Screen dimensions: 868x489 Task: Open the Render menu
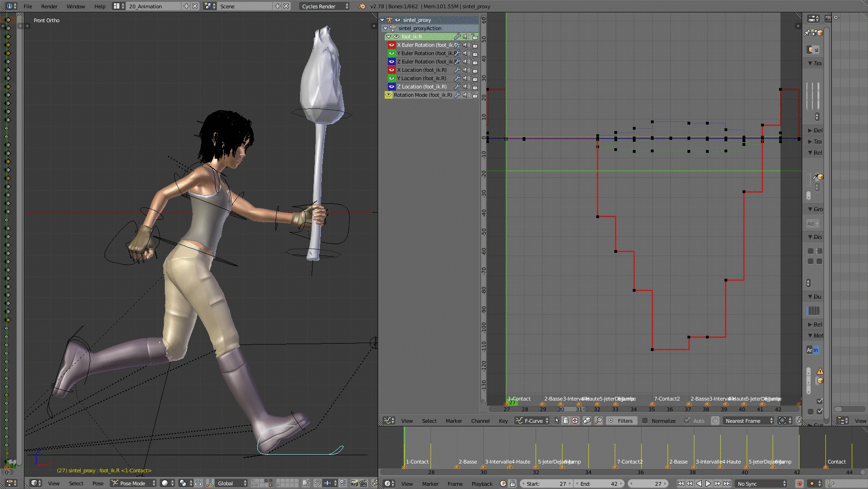49,6
